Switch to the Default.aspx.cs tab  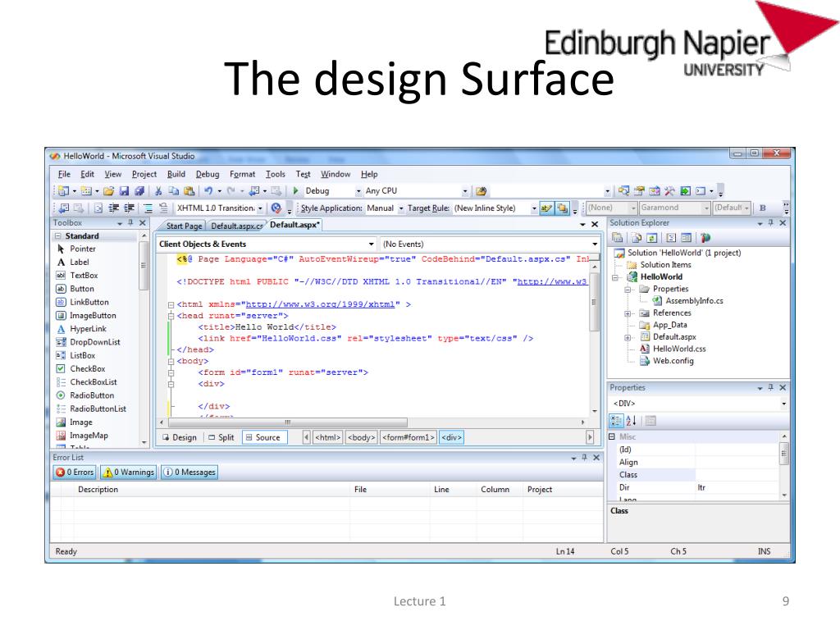[x=236, y=226]
